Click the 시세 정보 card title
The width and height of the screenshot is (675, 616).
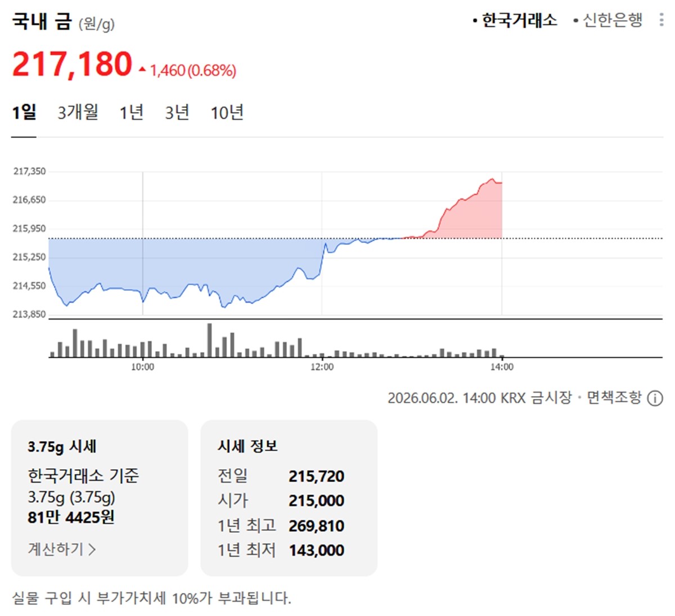click(247, 446)
